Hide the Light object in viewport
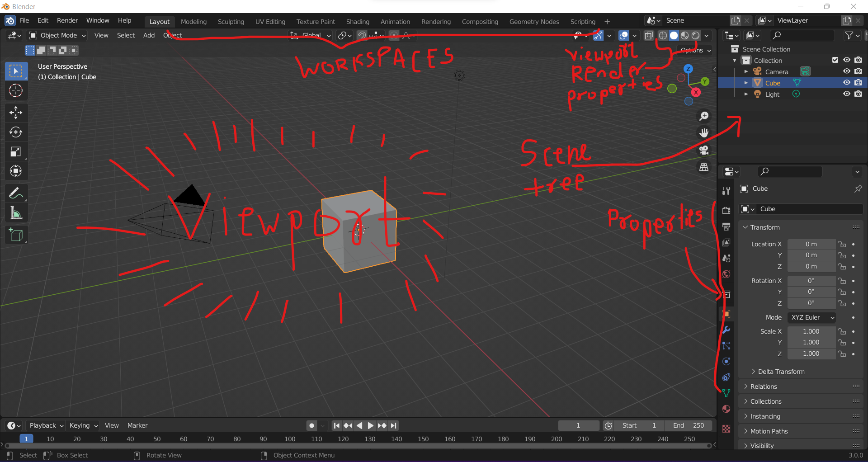Viewport: 868px width, 462px height. [847, 94]
